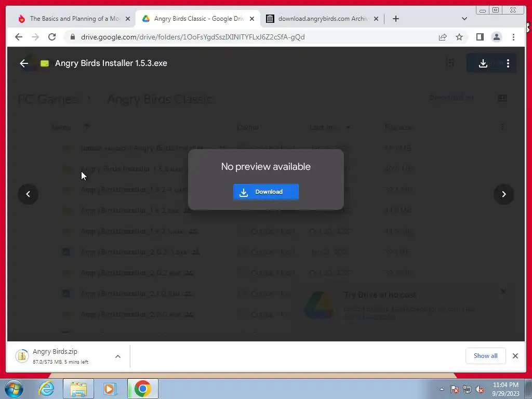Toggle the browser side panel
This screenshot has width=532, height=399.
[480, 37]
